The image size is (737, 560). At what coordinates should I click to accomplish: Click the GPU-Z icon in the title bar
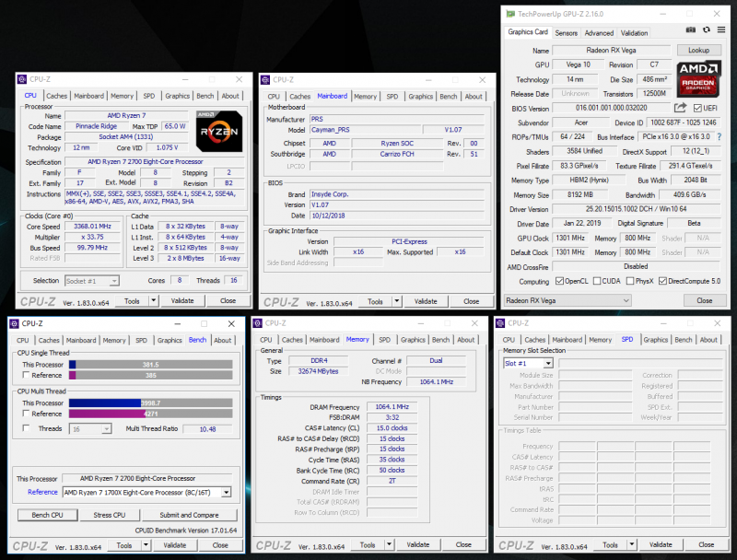510,14
